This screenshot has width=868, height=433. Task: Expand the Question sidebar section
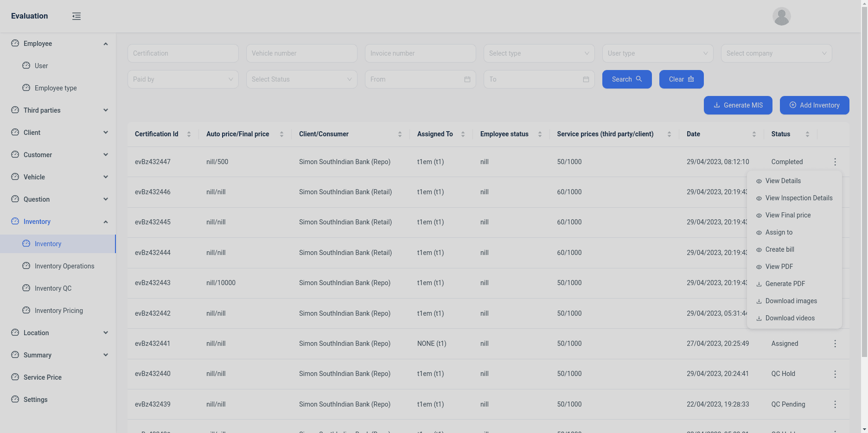click(x=106, y=199)
